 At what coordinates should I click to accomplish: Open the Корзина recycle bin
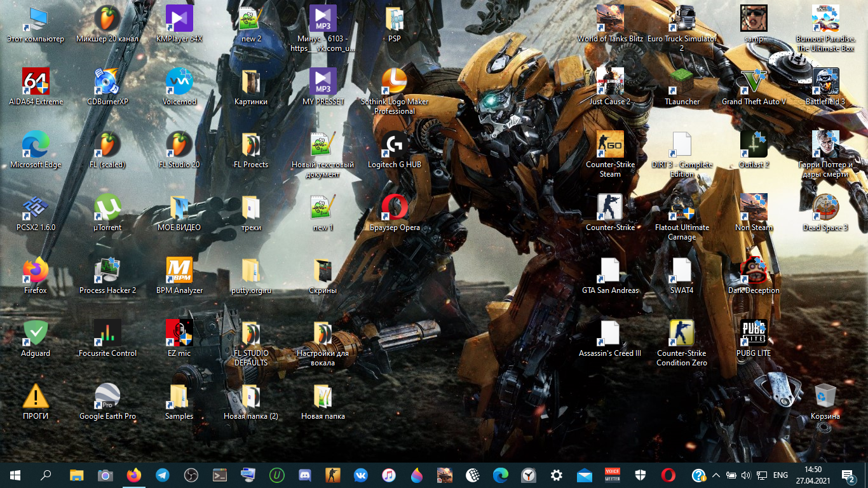[x=825, y=397]
